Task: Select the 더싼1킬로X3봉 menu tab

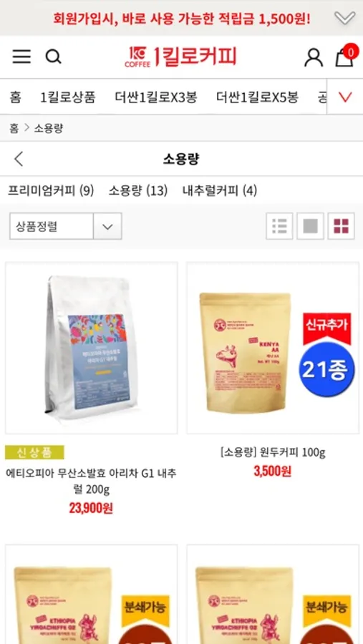Action: [156, 97]
